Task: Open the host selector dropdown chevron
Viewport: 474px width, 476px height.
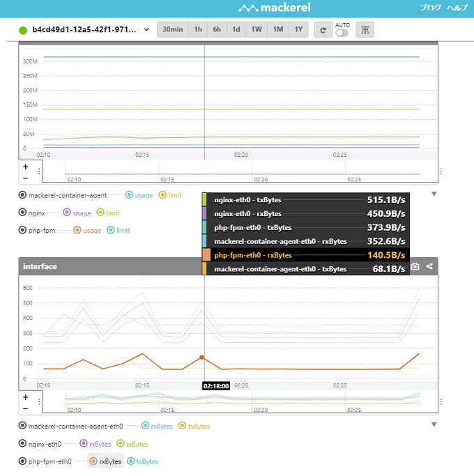Action: coord(146,30)
